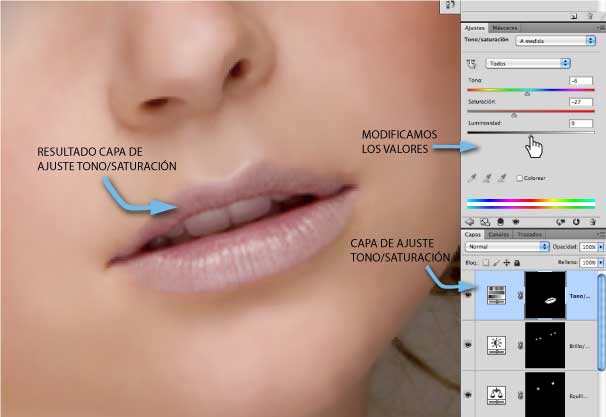Select the Equil layer mask thumbnail

click(545, 395)
